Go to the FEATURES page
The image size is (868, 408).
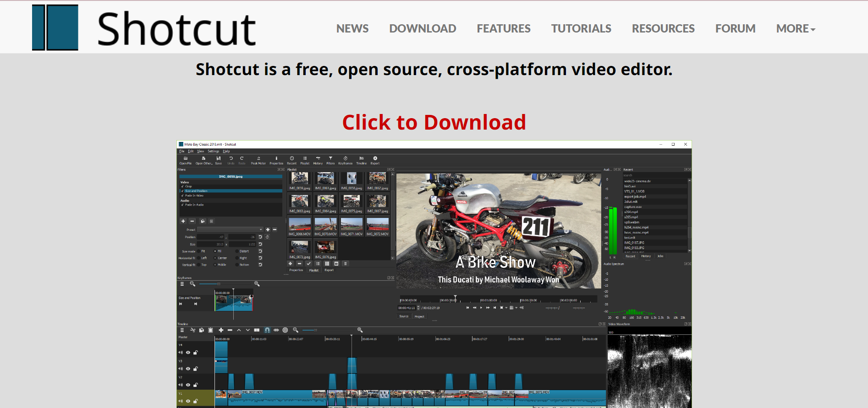[504, 28]
